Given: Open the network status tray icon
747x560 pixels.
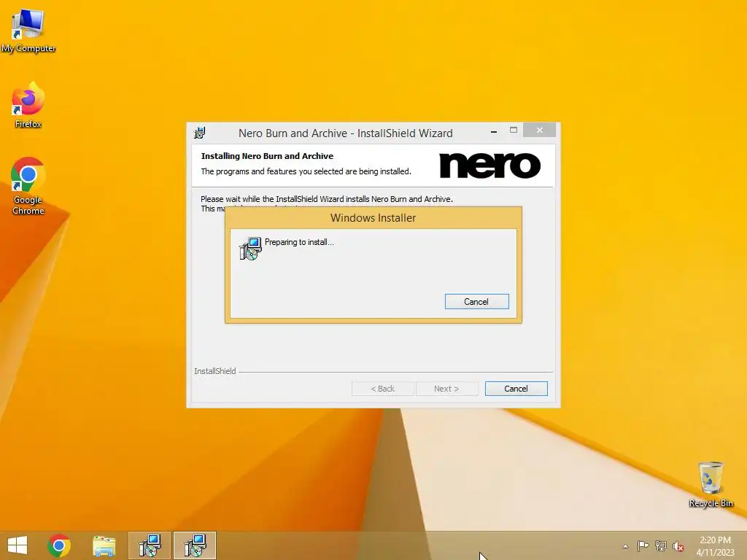Looking at the screenshot, I should pyautogui.click(x=660, y=545).
